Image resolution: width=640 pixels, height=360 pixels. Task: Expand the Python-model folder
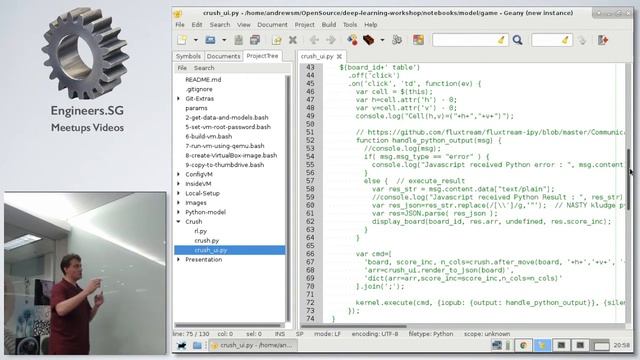coord(178,212)
